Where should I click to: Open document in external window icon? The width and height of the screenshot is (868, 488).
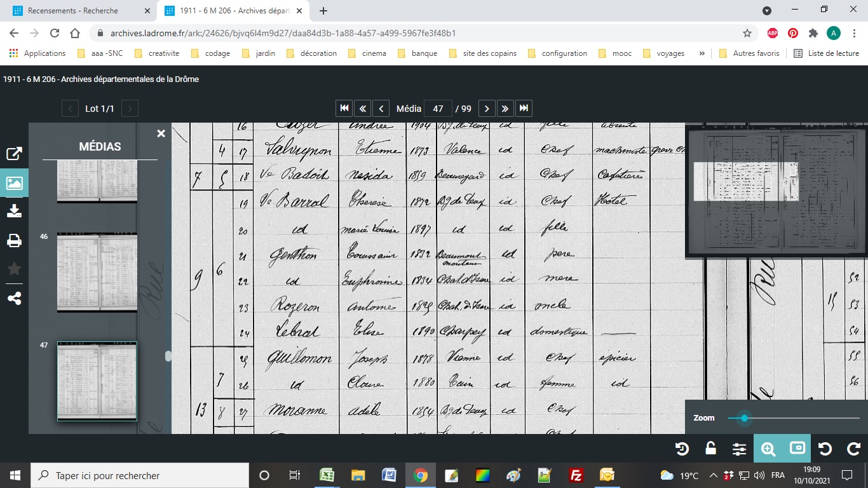pyautogui.click(x=14, y=154)
